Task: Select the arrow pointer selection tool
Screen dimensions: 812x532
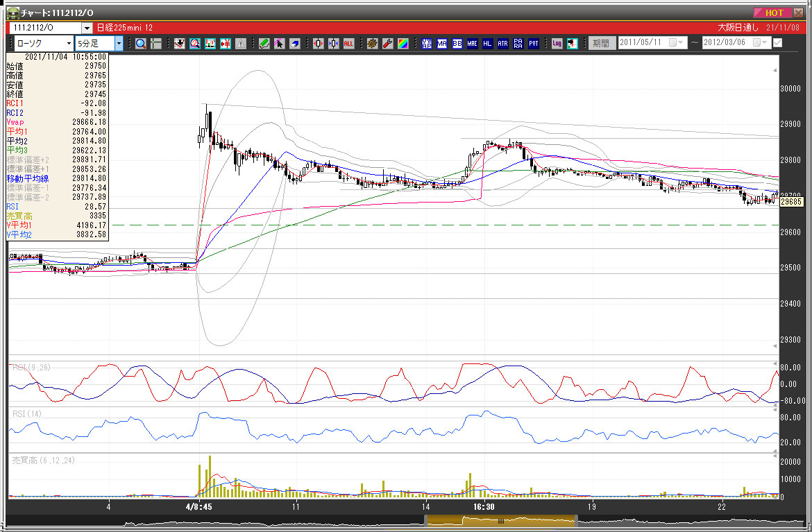Action: coord(279,44)
